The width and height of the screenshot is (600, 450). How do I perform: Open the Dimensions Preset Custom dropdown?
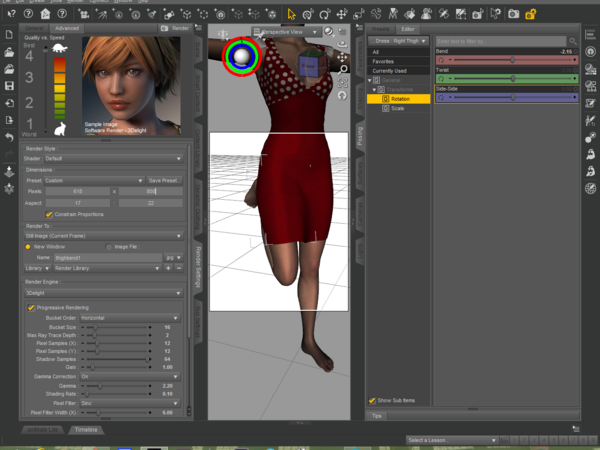point(94,181)
